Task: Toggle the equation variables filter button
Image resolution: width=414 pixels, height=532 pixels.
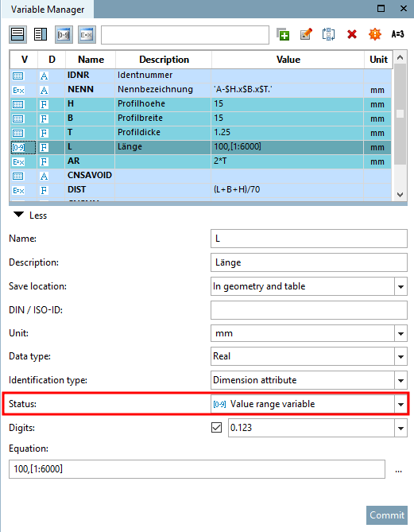Action: [87, 35]
